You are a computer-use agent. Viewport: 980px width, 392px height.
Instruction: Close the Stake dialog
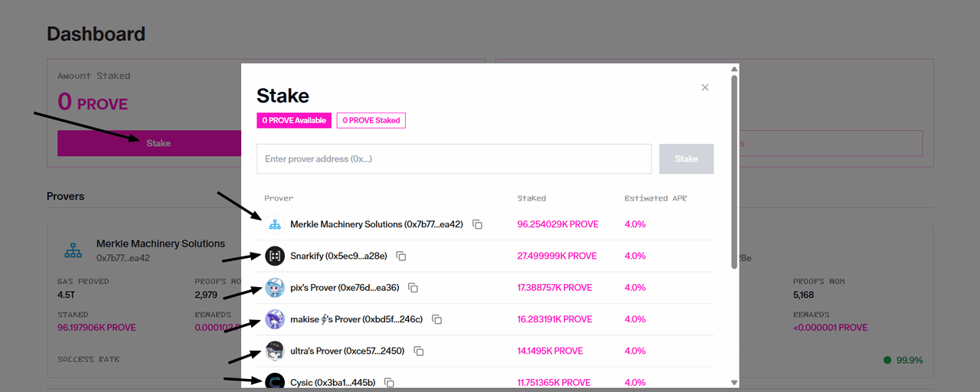[x=705, y=87]
